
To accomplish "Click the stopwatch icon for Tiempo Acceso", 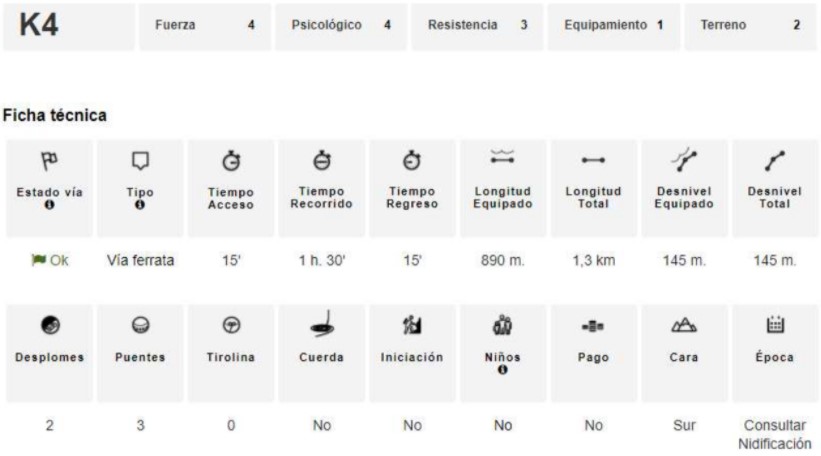I will (x=231, y=160).
